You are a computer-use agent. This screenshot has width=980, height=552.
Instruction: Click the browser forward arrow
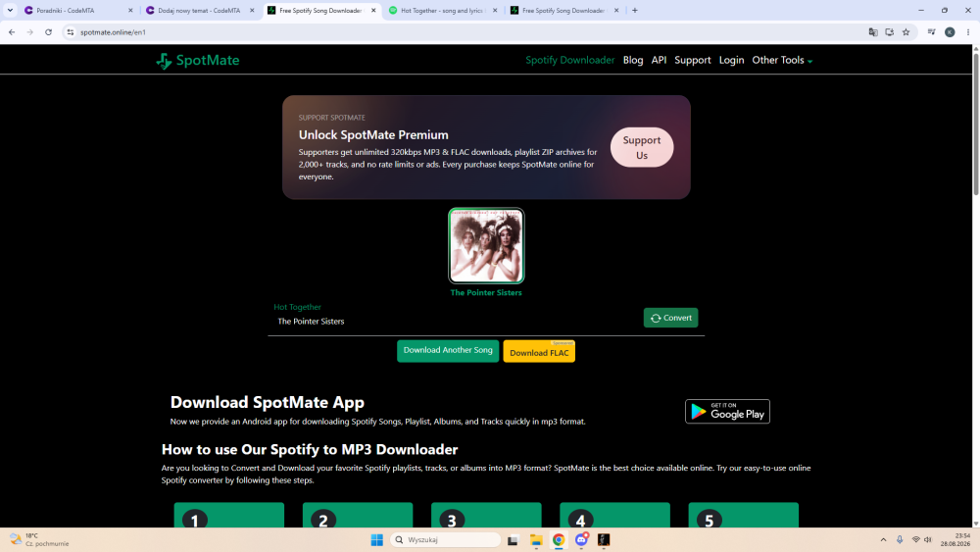30,32
